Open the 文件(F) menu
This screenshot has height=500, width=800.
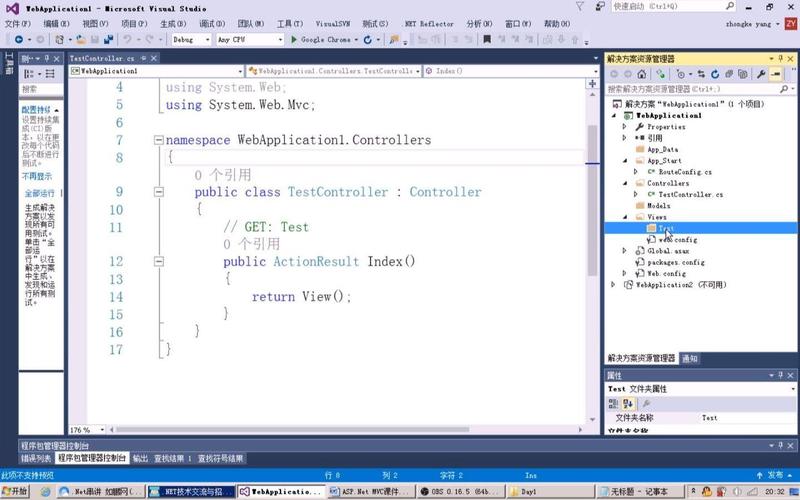point(18,23)
